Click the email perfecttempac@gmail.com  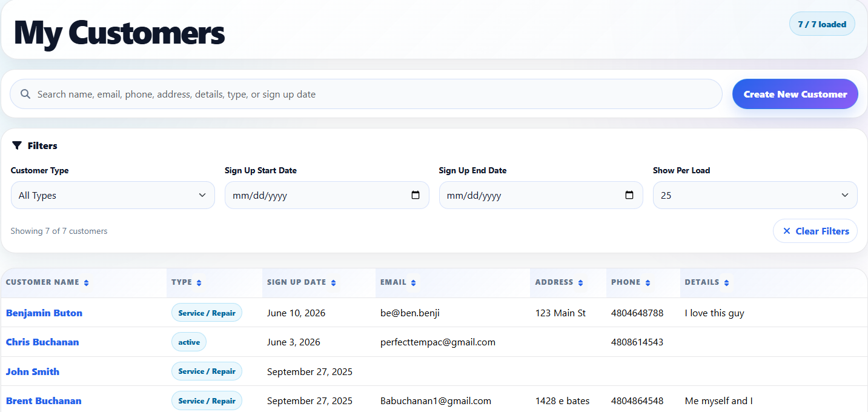point(438,342)
